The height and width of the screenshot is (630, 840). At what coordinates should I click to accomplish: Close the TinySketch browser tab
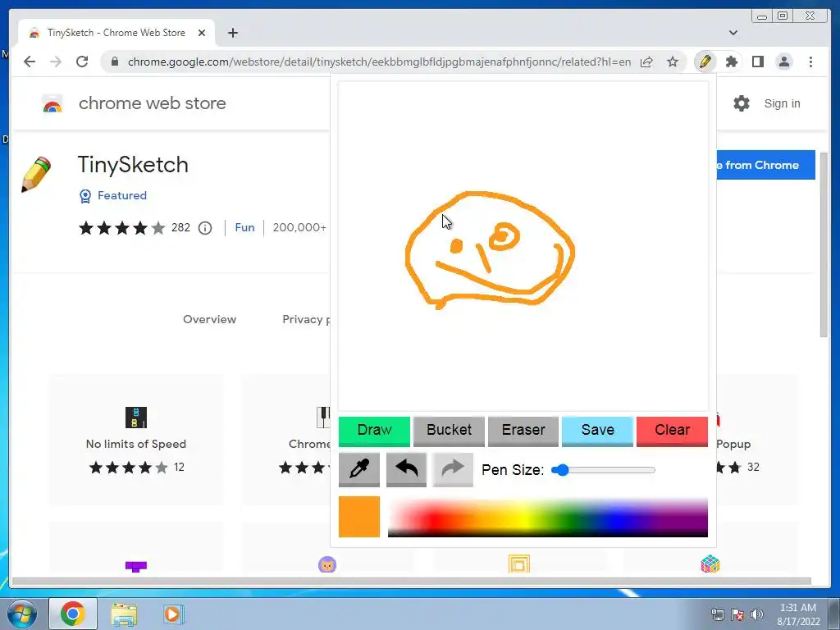202,33
